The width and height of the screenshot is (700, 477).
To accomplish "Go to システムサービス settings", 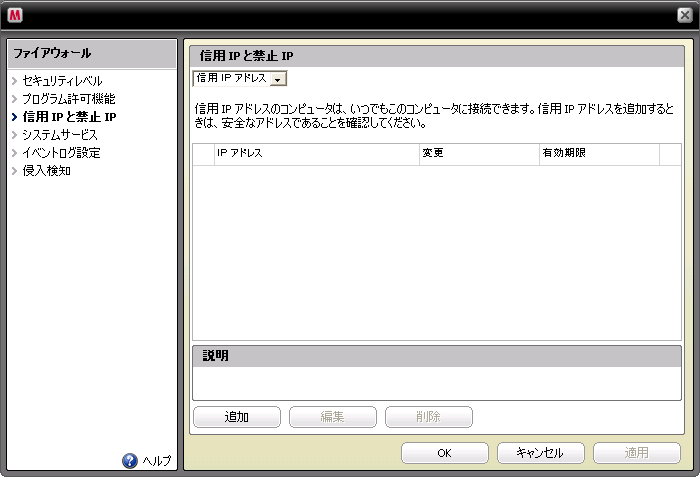I will point(60,135).
